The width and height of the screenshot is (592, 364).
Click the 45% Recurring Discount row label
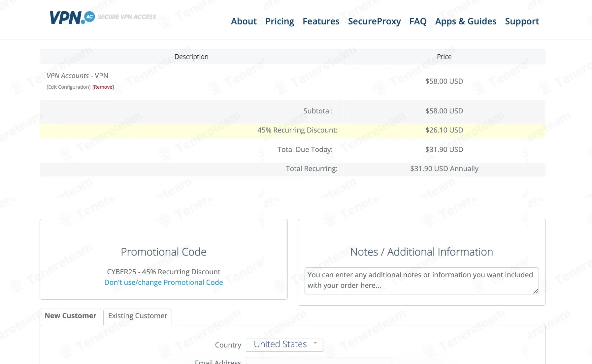[297, 130]
